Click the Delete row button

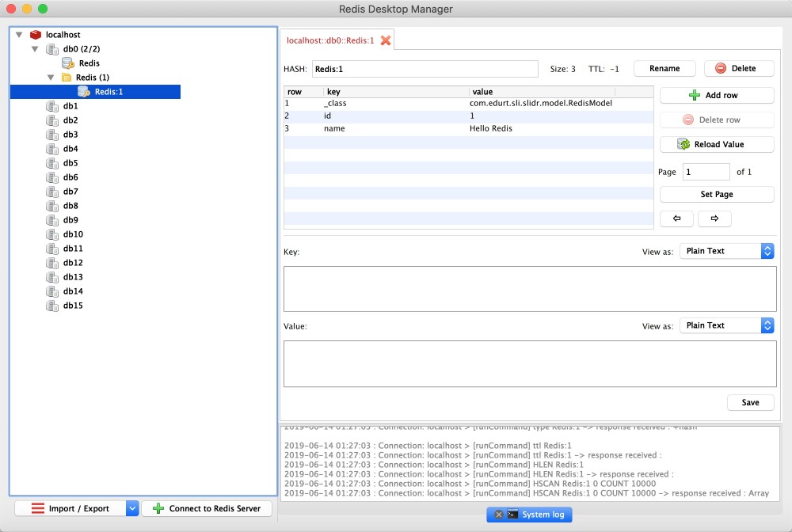pos(716,120)
